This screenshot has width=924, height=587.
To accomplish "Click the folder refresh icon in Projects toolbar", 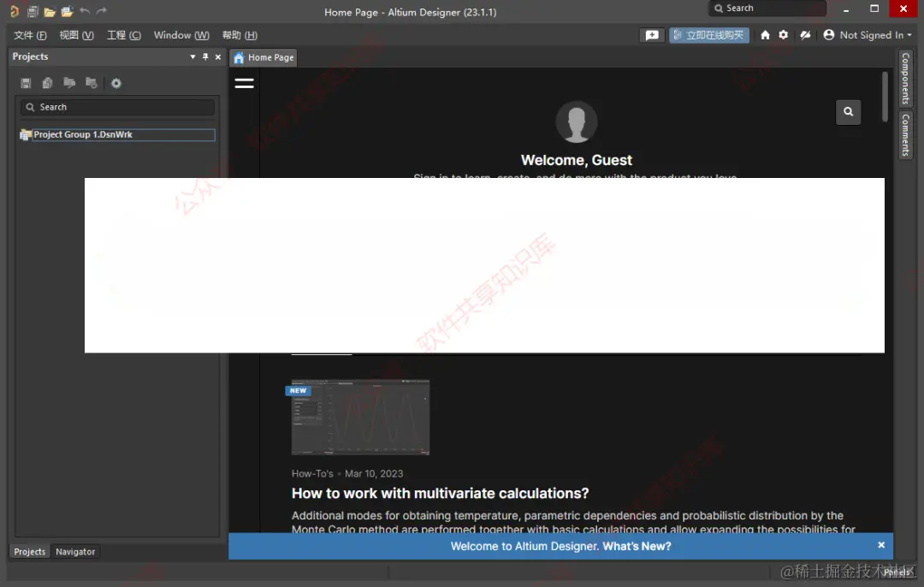I will click(x=92, y=83).
